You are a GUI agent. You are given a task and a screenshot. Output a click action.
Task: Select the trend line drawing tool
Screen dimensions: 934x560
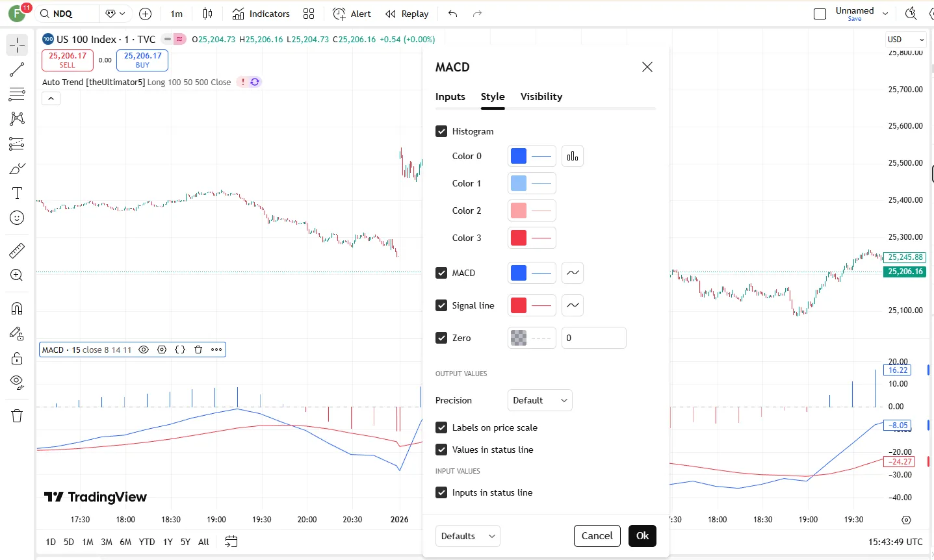point(17,70)
